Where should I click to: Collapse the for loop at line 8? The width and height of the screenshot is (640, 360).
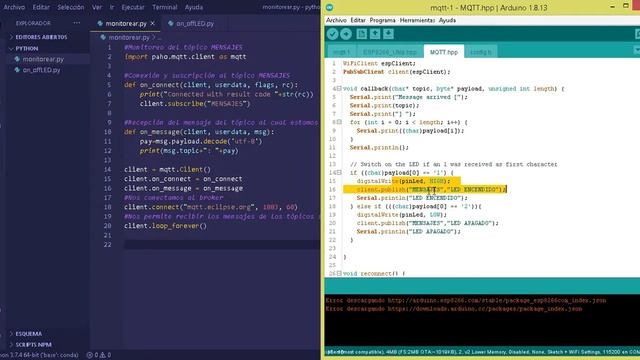click(x=339, y=122)
